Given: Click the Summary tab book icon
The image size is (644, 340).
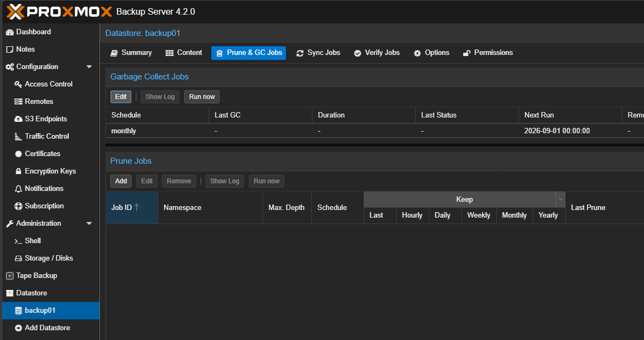Looking at the screenshot, I should click(x=114, y=53).
